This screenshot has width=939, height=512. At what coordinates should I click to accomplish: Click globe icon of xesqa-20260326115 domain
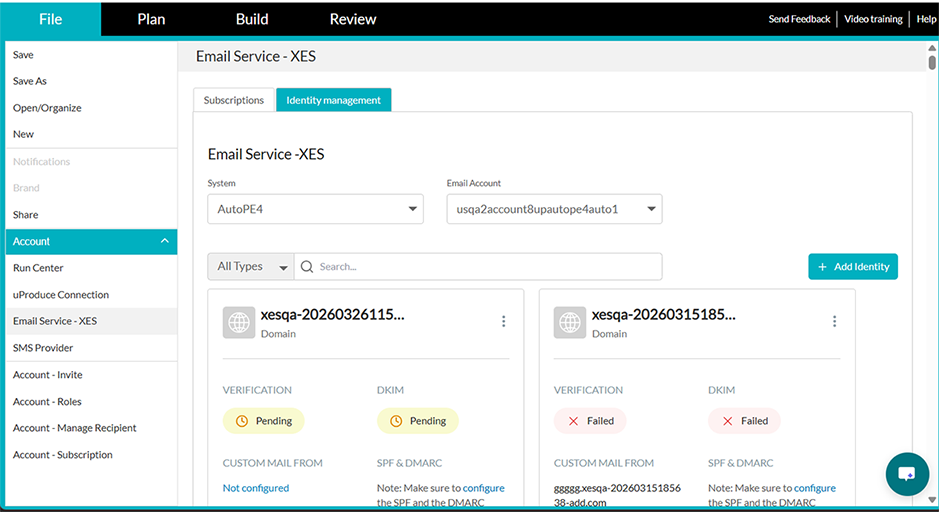[x=238, y=323]
